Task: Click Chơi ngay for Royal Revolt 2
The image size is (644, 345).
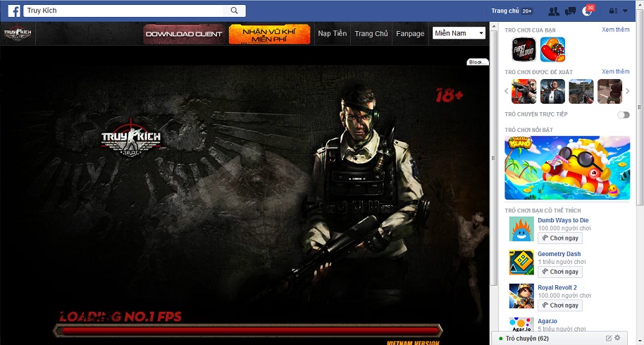Action: tap(560, 305)
